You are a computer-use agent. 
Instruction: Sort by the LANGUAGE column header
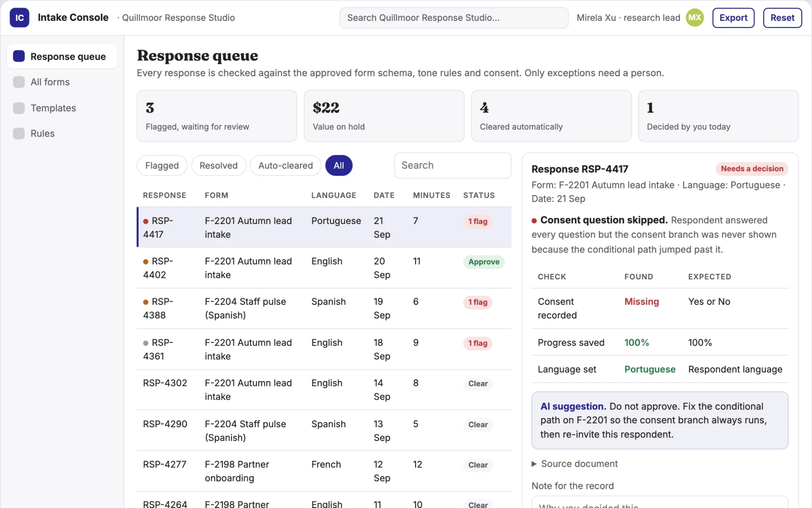(x=333, y=196)
